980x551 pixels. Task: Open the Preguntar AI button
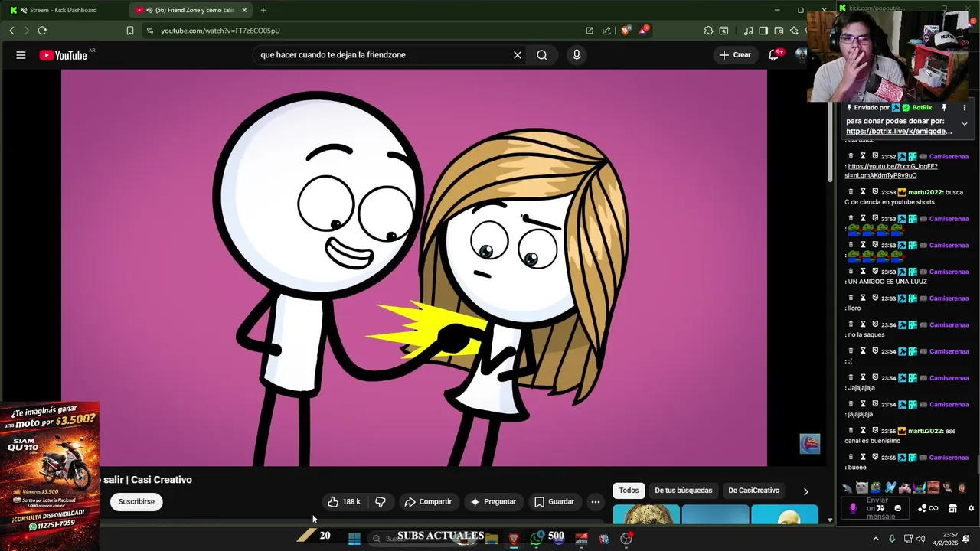(493, 502)
